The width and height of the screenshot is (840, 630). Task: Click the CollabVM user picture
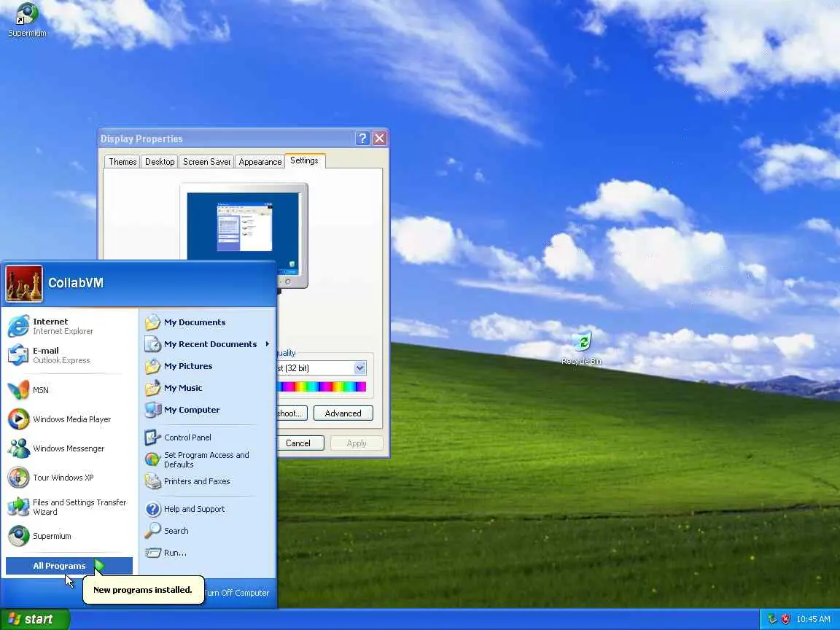24,284
